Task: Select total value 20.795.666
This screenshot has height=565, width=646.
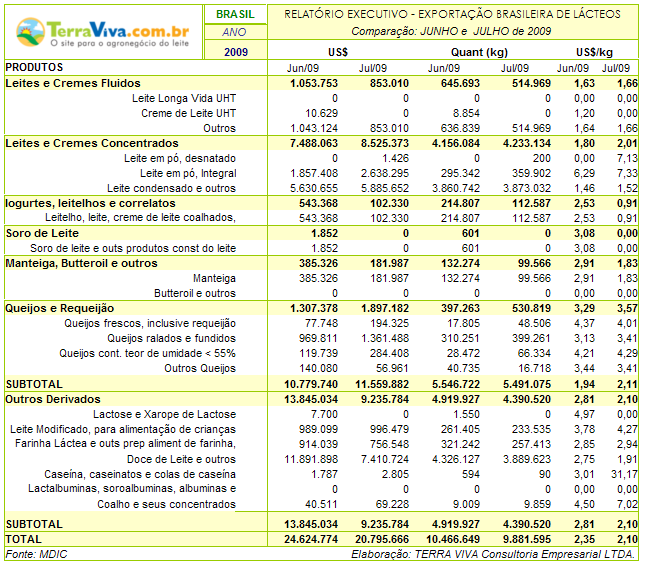Action: tap(382, 539)
